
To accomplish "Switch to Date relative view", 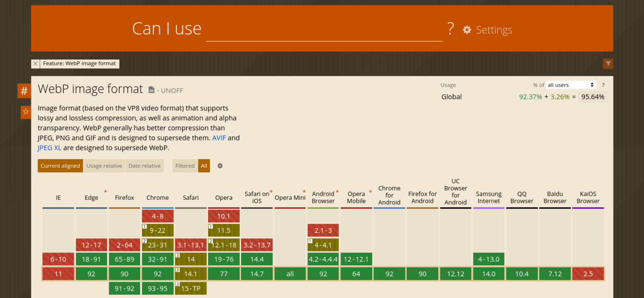I will point(144,166).
